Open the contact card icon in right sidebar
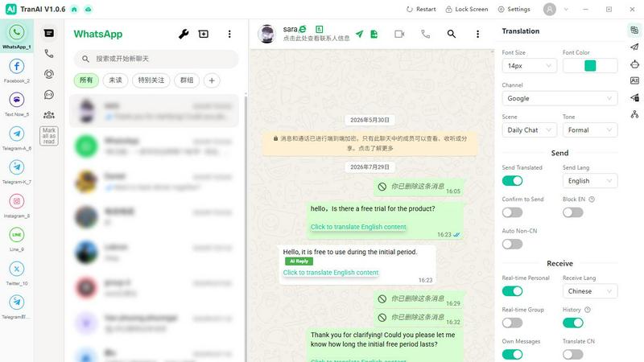 [634, 80]
